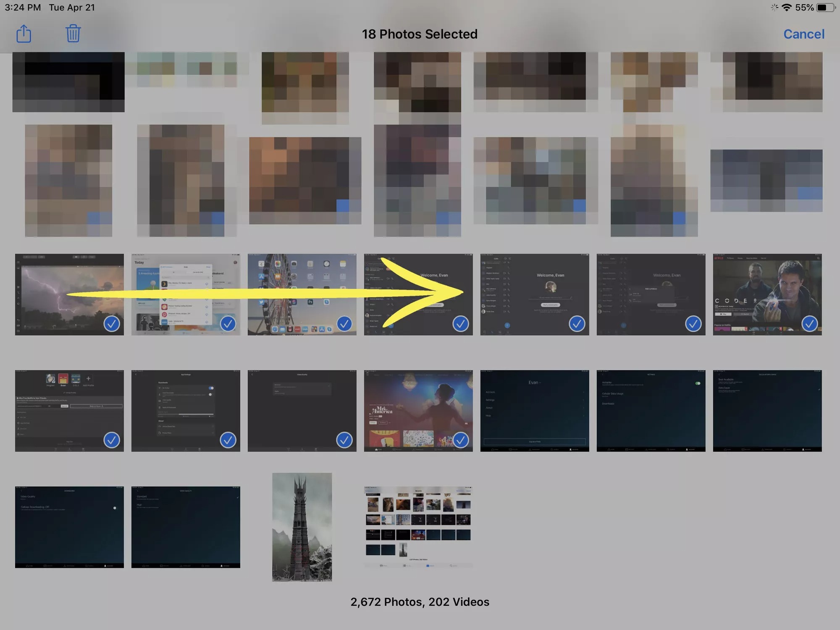Select the dark tower photo
The image size is (840, 630).
[302, 527]
